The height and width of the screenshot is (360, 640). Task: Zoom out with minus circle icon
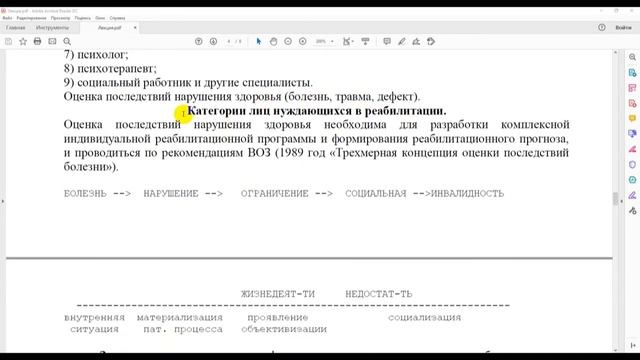pos(288,41)
